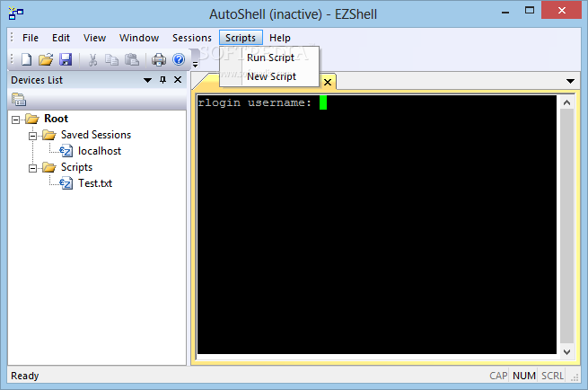Click the NUM status bar indicator
The height and width of the screenshot is (390, 588).
click(x=524, y=376)
